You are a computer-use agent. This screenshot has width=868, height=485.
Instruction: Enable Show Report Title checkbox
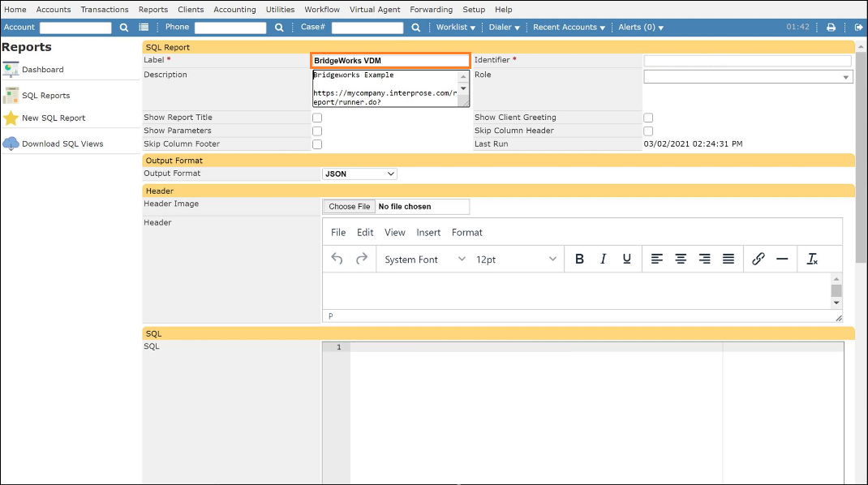(x=317, y=118)
